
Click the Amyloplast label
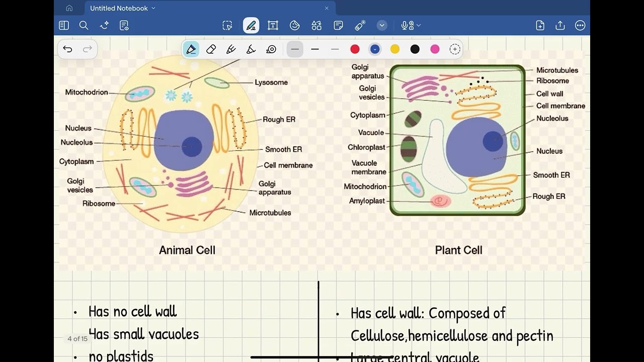coord(367,201)
